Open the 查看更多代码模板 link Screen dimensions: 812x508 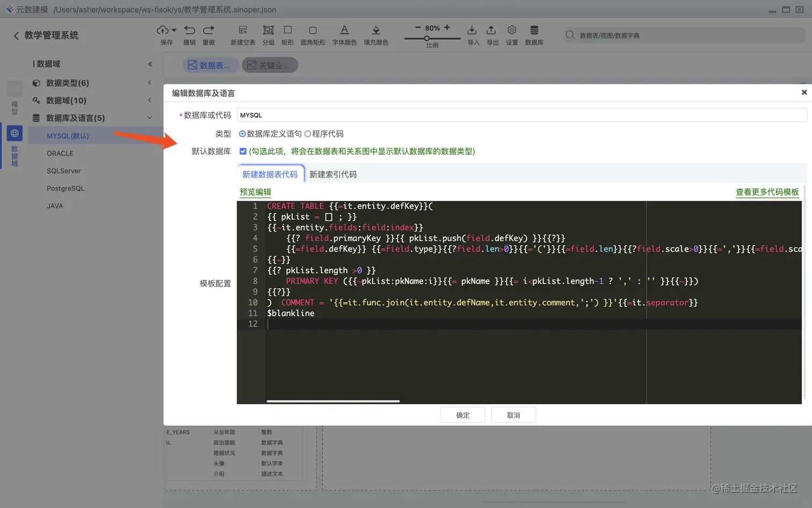tap(767, 192)
